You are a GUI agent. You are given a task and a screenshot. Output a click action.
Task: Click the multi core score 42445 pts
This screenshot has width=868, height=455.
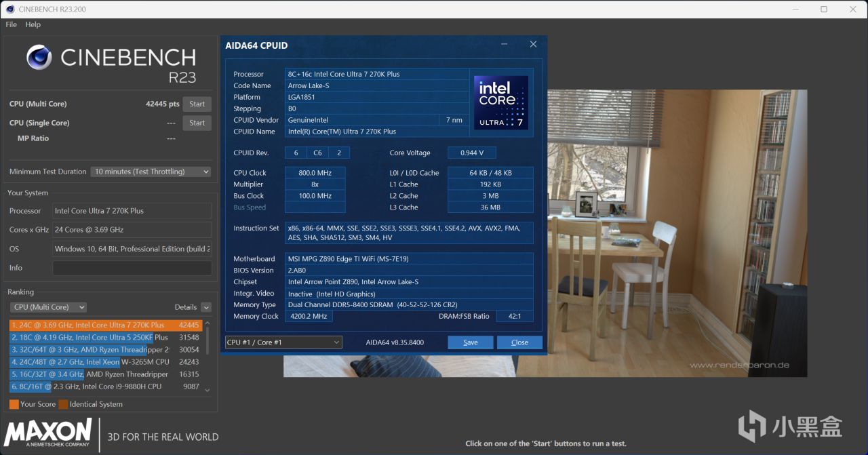point(162,104)
